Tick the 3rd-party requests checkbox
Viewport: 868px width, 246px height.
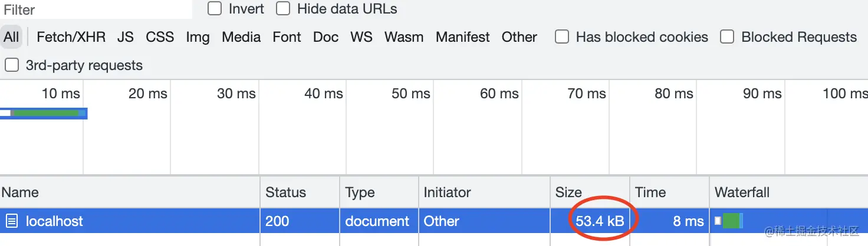(12, 65)
